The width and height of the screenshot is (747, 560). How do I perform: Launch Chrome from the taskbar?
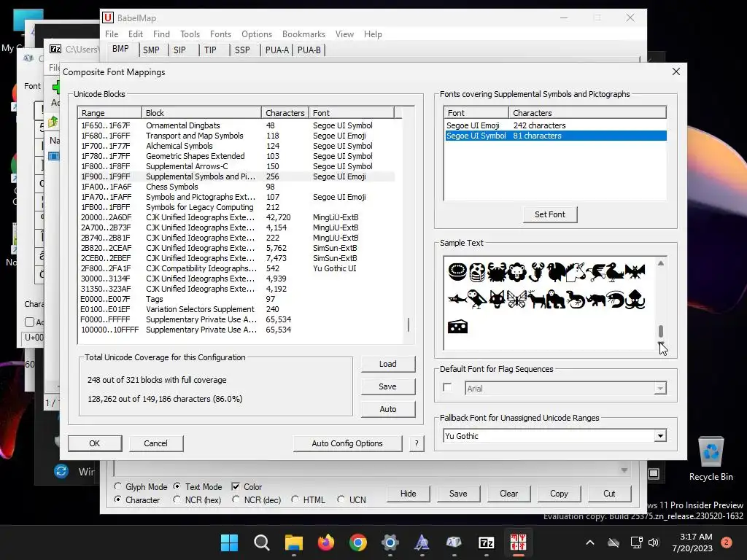pos(358,542)
